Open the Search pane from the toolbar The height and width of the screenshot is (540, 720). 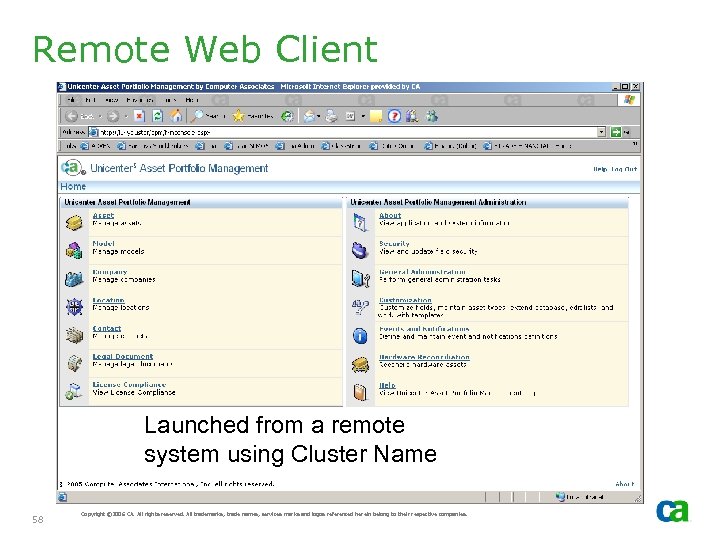(208, 116)
